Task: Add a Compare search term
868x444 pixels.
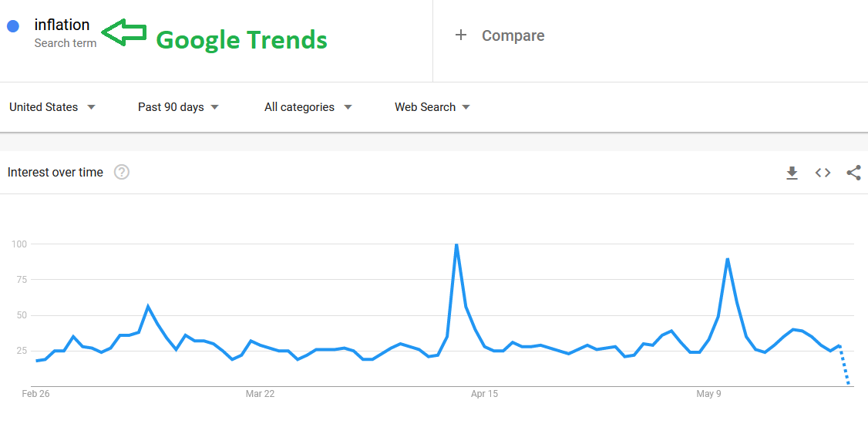Action: 513,35
